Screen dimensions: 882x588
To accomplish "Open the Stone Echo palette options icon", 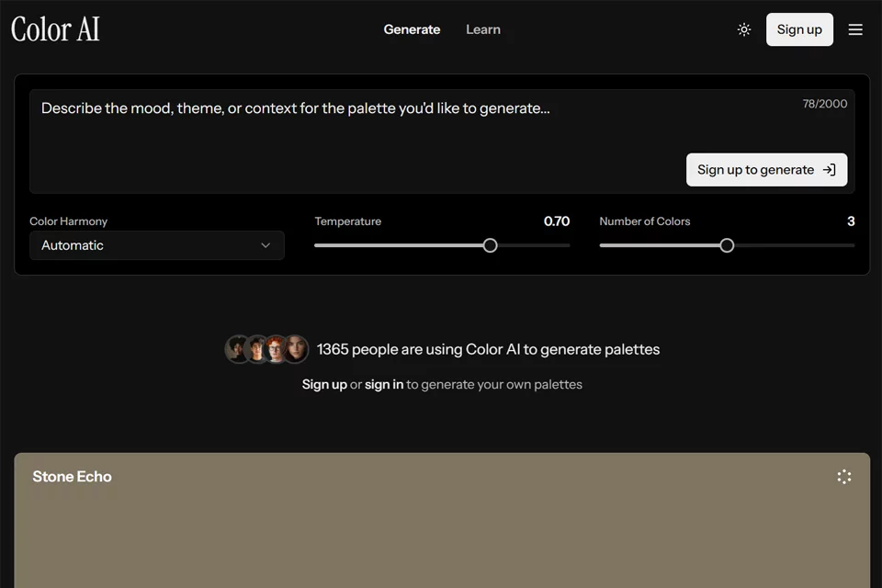I will [843, 477].
